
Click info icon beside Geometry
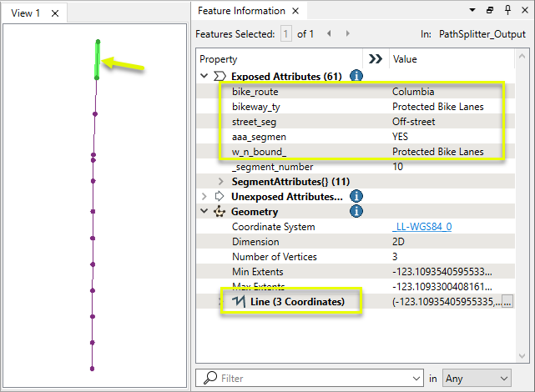tap(356, 212)
